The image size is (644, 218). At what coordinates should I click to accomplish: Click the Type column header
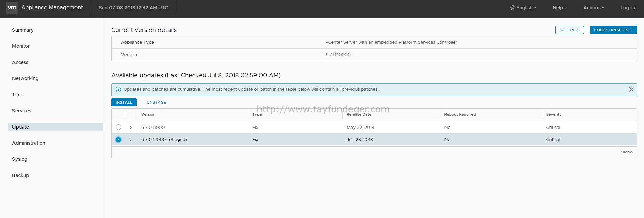click(257, 114)
